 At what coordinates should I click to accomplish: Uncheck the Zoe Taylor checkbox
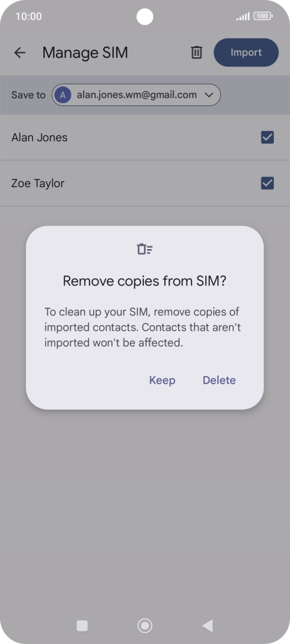pos(268,183)
